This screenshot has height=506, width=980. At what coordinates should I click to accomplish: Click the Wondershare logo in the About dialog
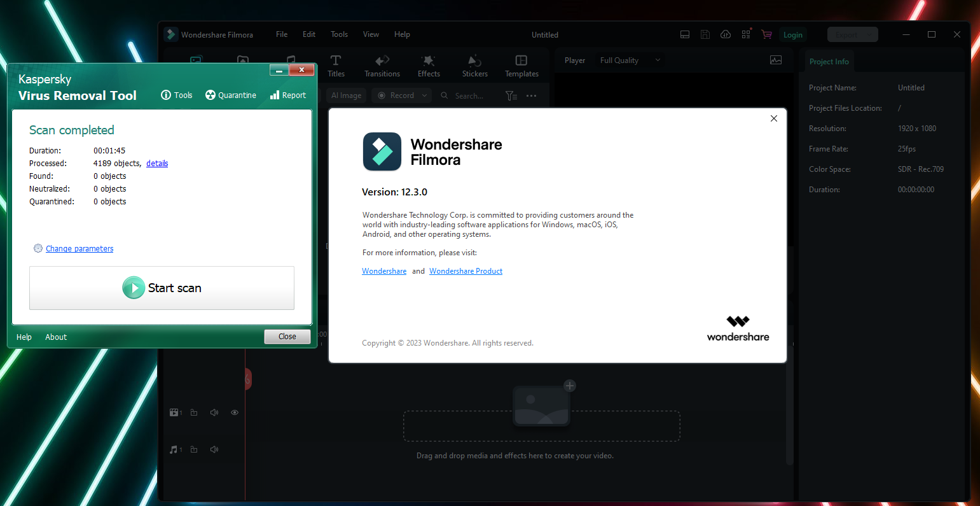pos(738,328)
